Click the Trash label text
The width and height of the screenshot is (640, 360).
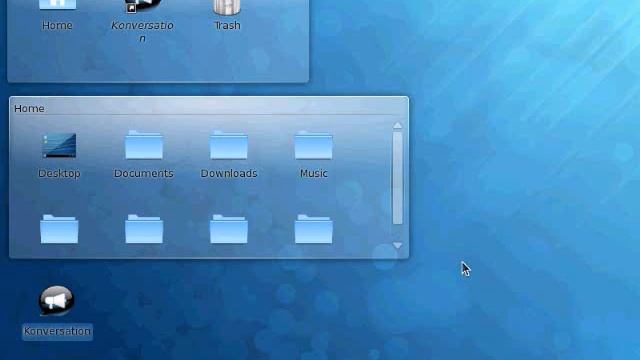click(227, 26)
